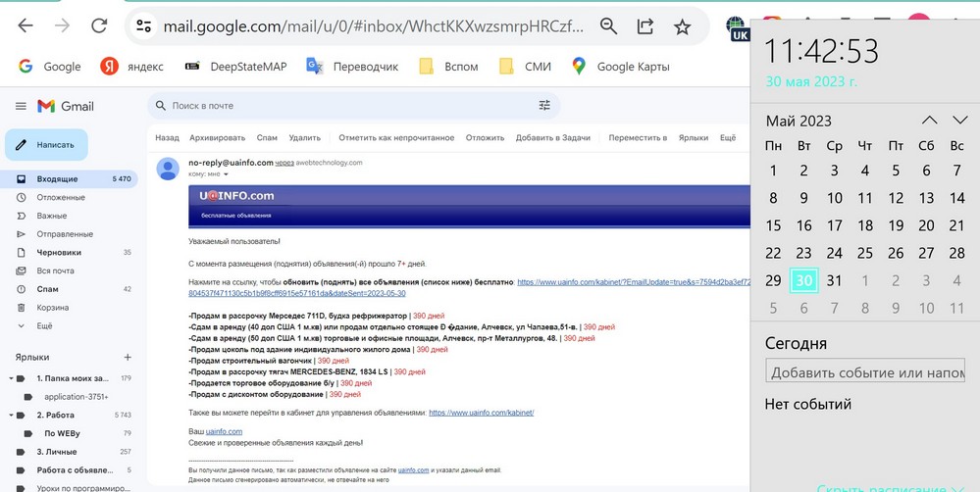Focus the Добавить событие input field

click(865, 372)
